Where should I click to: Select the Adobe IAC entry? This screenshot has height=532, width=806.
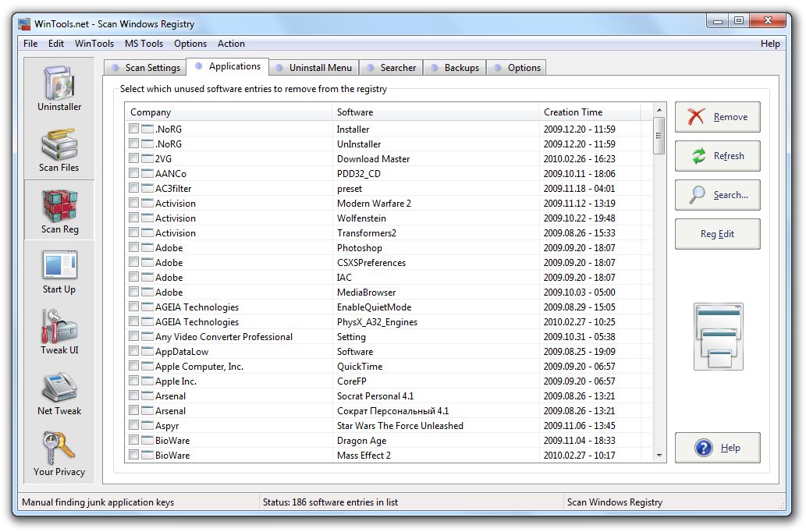tap(344, 278)
